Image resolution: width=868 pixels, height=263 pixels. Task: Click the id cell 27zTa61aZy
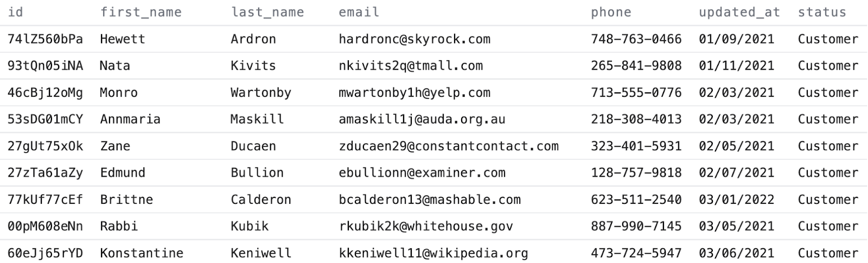[45, 173]
